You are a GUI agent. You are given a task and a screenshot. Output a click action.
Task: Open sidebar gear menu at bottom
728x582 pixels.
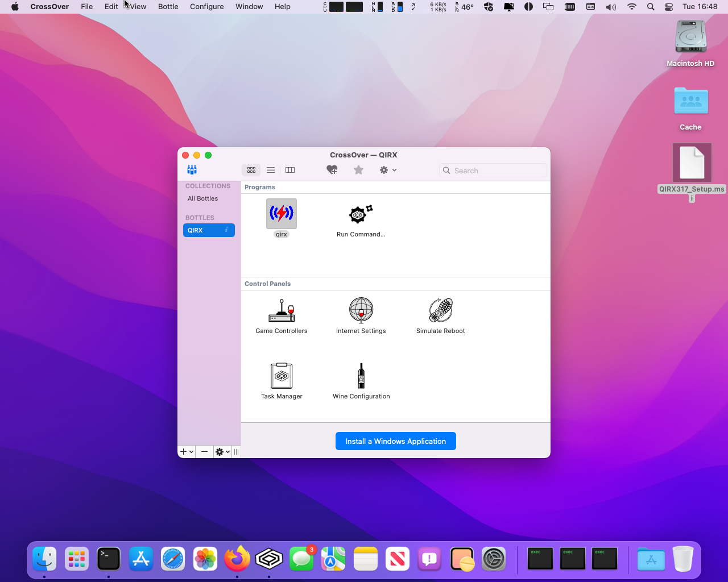pos(222,452)
